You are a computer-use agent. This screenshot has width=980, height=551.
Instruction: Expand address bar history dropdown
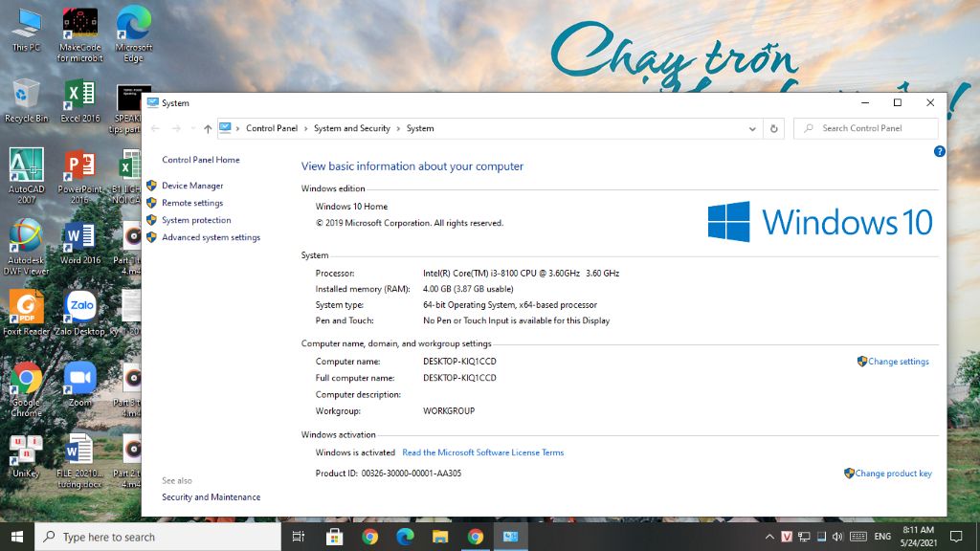752,129
